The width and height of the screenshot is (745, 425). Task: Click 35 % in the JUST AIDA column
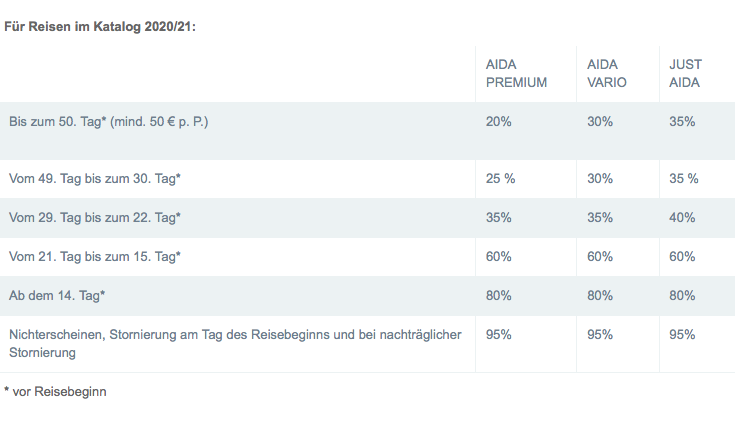tap(684, 179)
